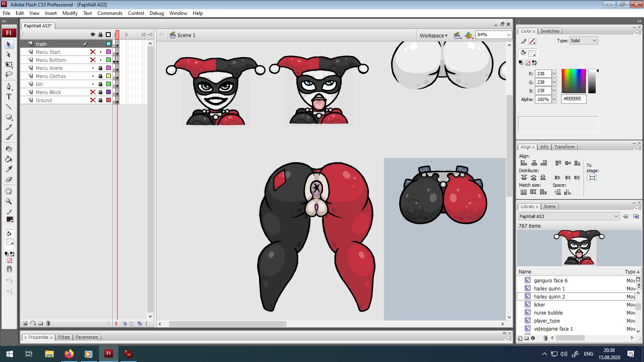
Task: Click the Delete Layer trash icon
Action: click(x=48, y=323)
